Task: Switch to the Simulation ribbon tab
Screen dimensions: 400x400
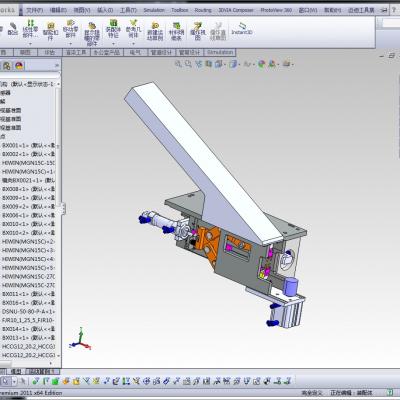Action: [219, 52]
